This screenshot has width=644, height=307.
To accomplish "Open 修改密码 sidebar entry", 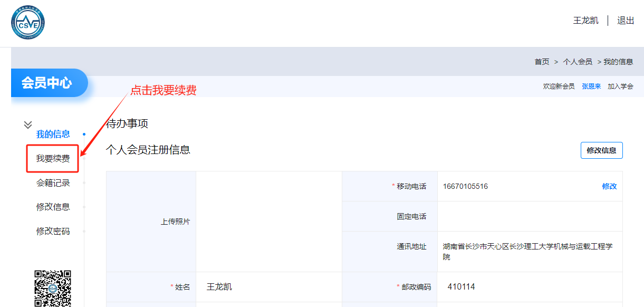I will click(53, 231).
